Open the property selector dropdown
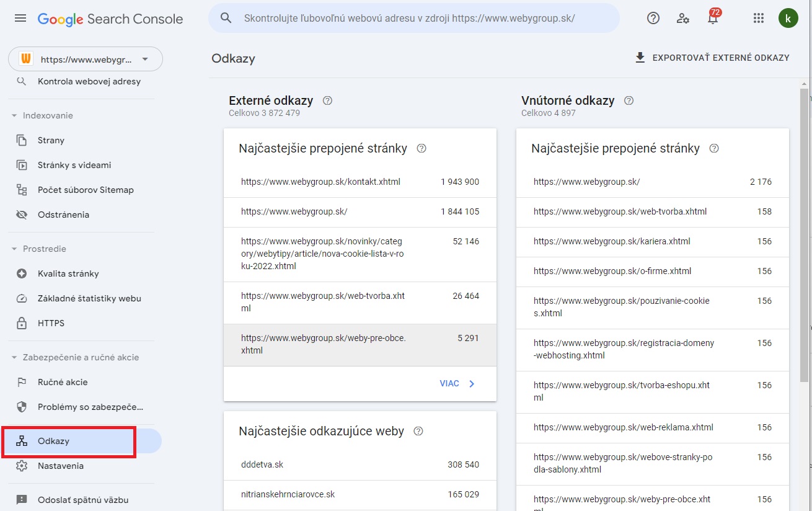This screenshot has height=511, width=812. point(86,60)
